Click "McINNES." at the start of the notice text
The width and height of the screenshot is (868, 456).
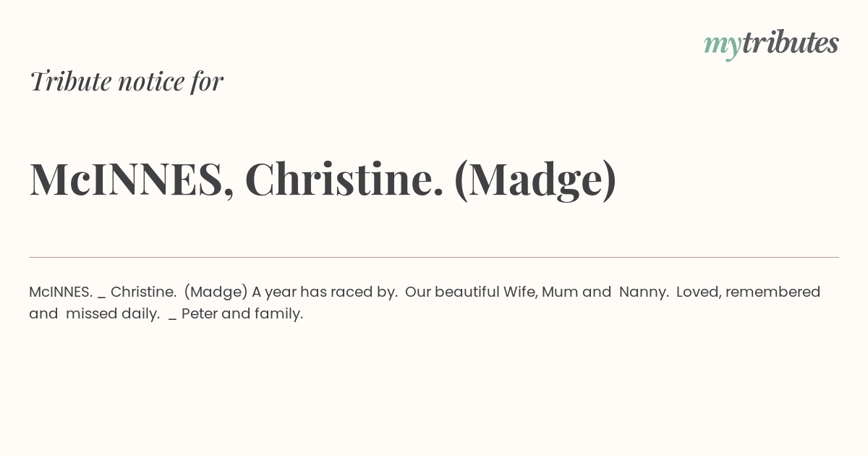61,292
